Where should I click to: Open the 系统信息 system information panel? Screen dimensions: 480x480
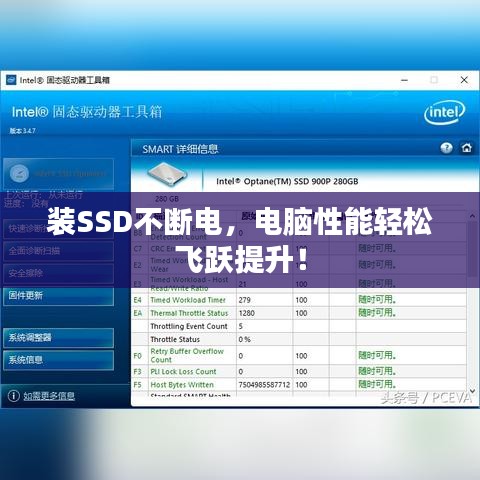coord(58,360)
